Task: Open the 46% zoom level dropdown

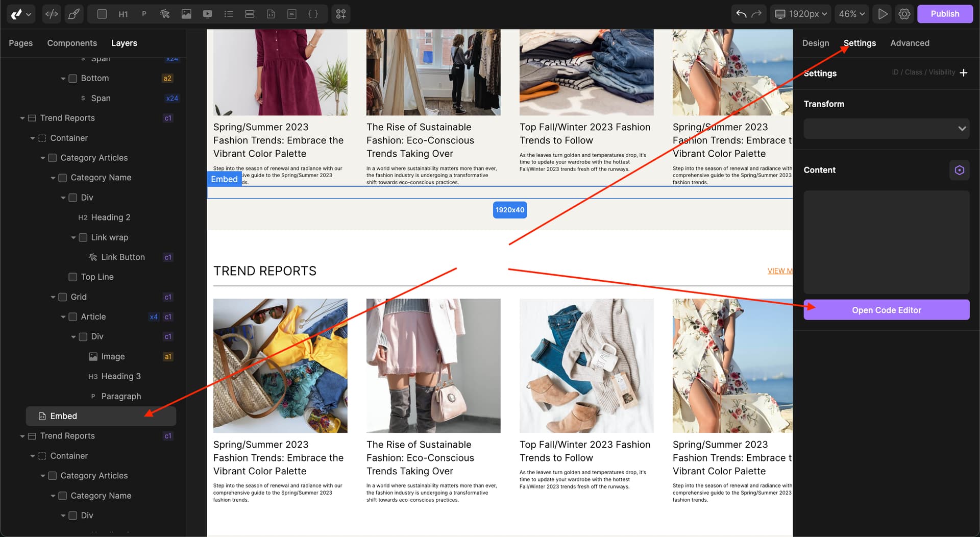Action: (x=851, y=14)
